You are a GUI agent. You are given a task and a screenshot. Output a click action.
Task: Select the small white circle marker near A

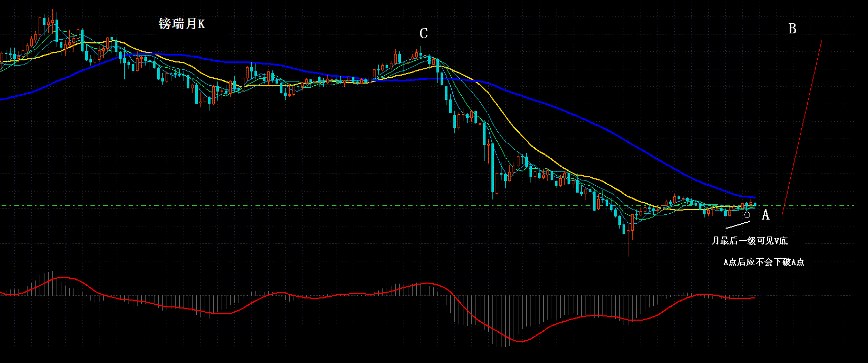pyautogui.click(x=747, y=215)
